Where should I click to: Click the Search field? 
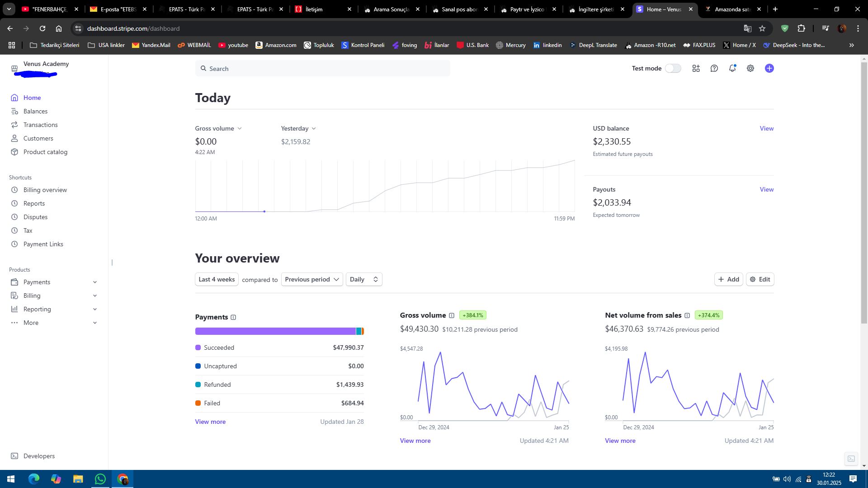(x=322, y=68)
